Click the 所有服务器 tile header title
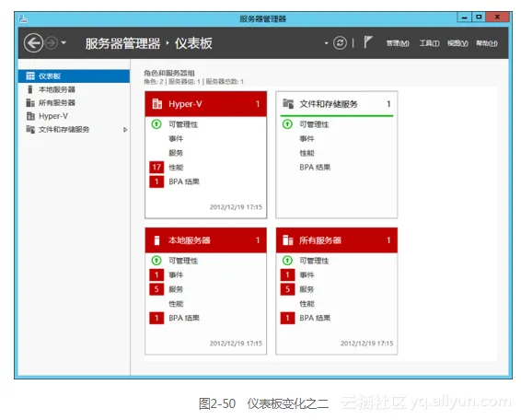This screenshot has height=420, width=521. pos(320,240)
